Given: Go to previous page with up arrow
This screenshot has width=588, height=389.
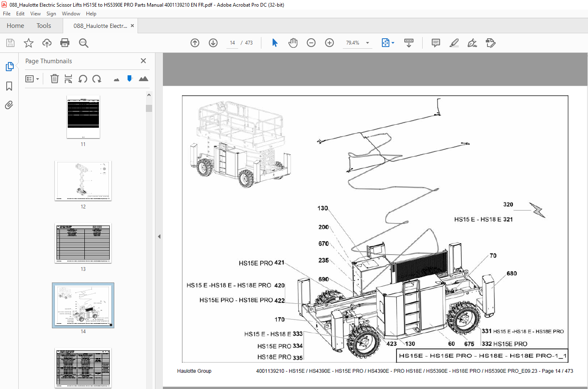Looking at the screenshot, I should [195, 43].
